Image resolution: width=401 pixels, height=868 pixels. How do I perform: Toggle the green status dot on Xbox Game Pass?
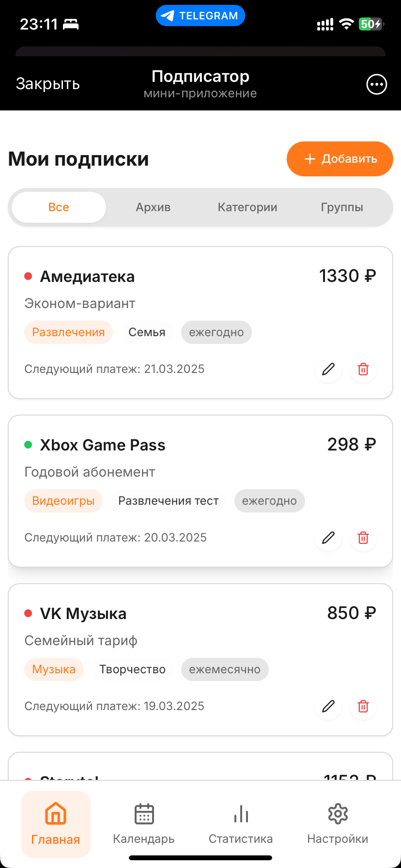(28, 445)
